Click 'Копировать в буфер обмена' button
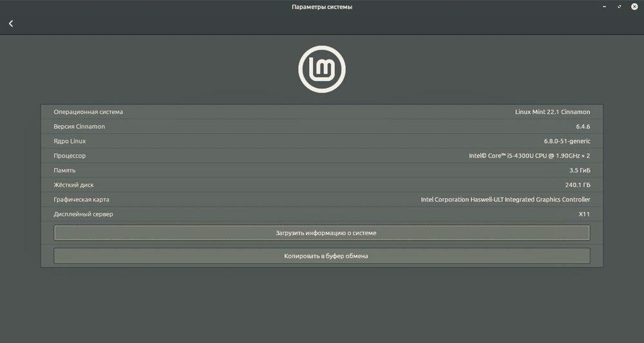This screenshot has width=644, height=343. (322, 255)
